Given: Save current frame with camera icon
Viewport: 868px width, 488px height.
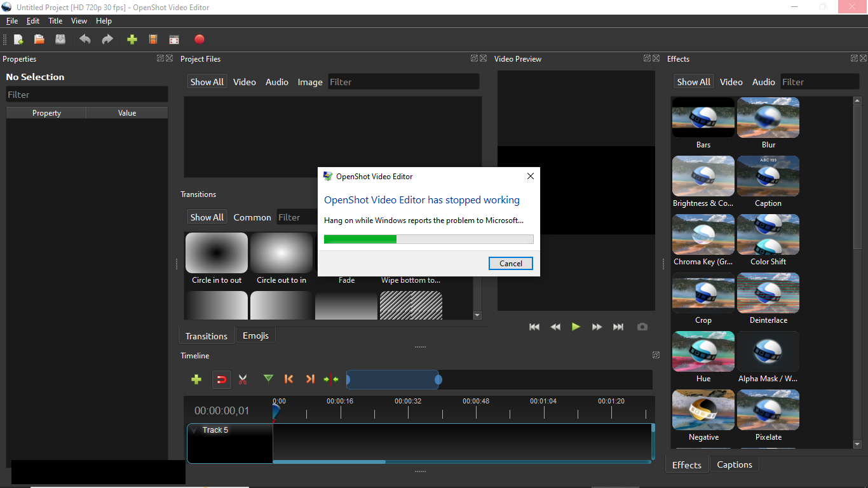Looking at the screenshot, I should pyautogui.click(x=642, y=327).
